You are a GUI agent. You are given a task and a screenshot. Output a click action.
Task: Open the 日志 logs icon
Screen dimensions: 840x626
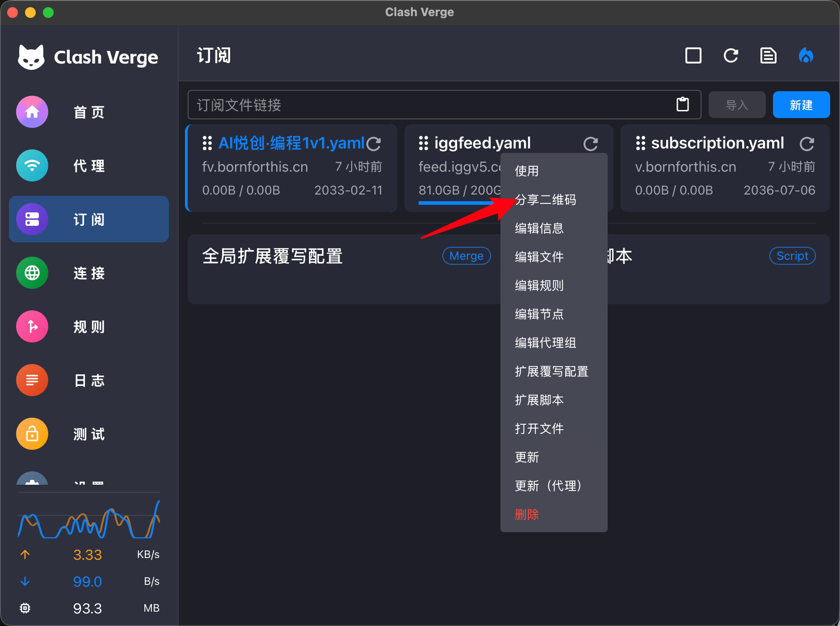[32, 380]
